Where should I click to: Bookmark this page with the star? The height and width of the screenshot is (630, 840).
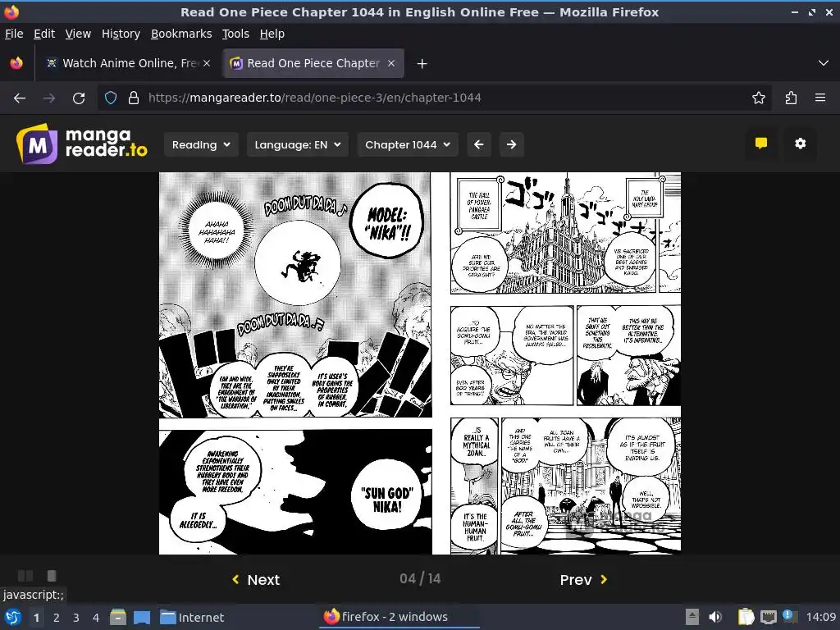click(759, 98)
